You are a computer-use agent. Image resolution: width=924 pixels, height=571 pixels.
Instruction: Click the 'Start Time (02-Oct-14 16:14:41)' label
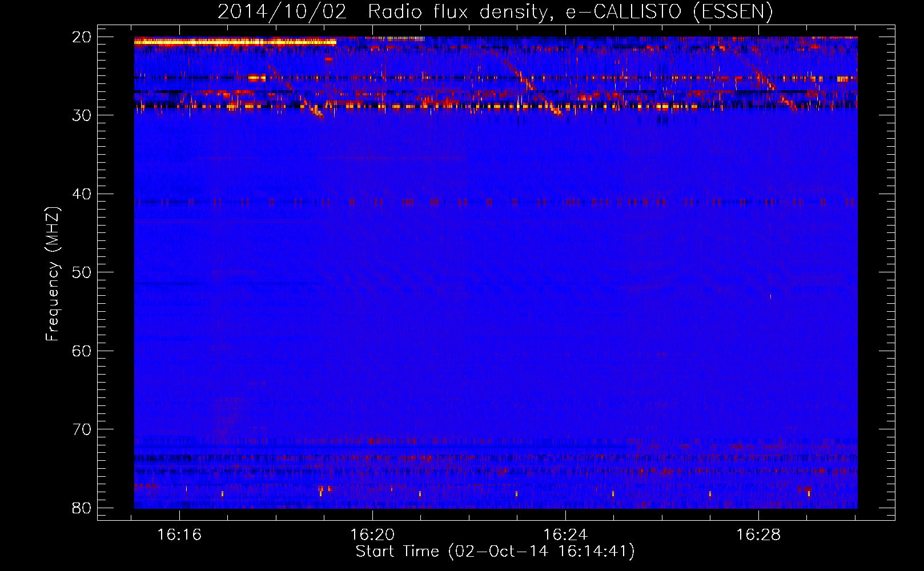495,552
